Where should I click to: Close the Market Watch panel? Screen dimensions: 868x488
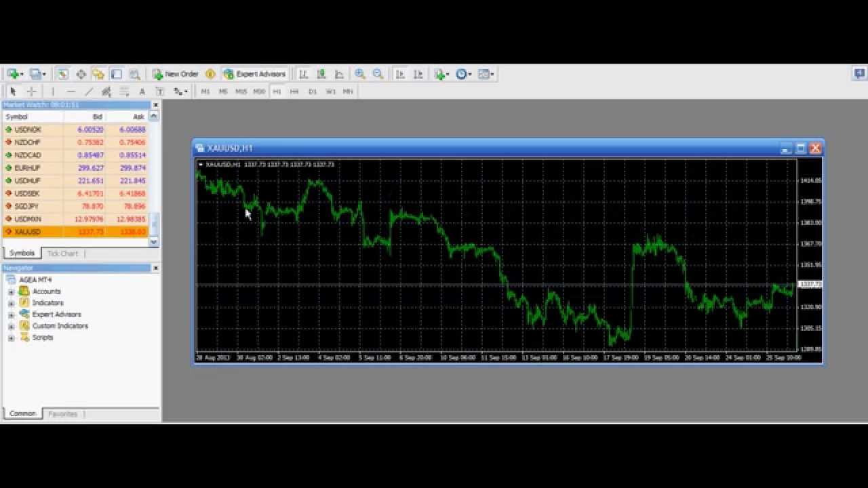155,105
